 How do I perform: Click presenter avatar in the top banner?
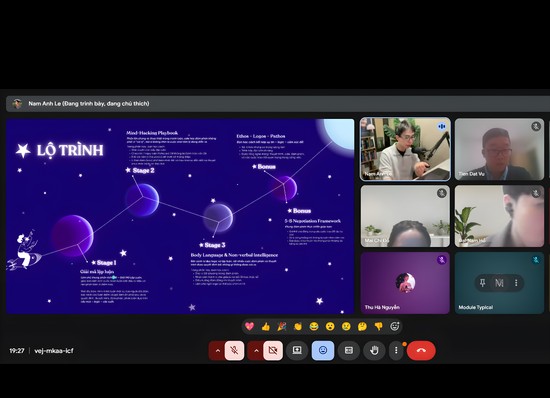[17, 104]
